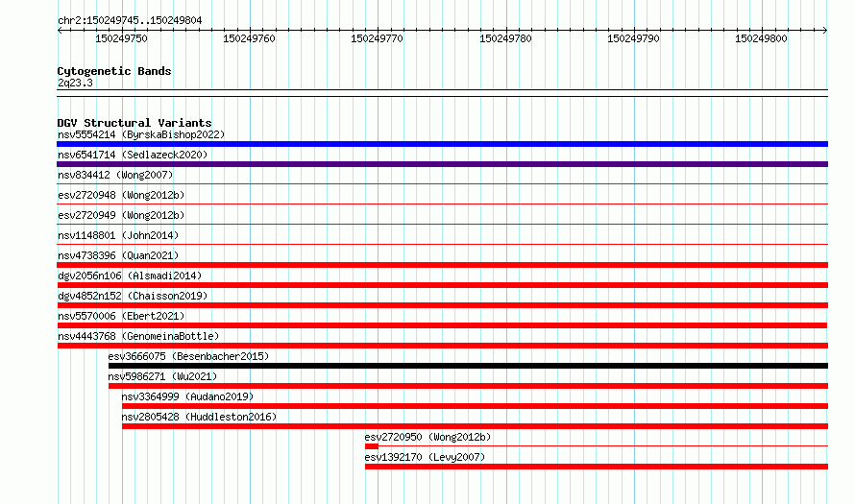Click ruler position 150249790

(x=633, y=38)
